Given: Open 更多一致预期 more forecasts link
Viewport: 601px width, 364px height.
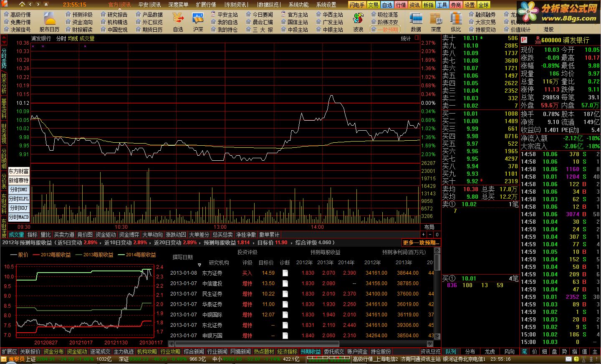Looking at the screenshot, I should 421,243.
